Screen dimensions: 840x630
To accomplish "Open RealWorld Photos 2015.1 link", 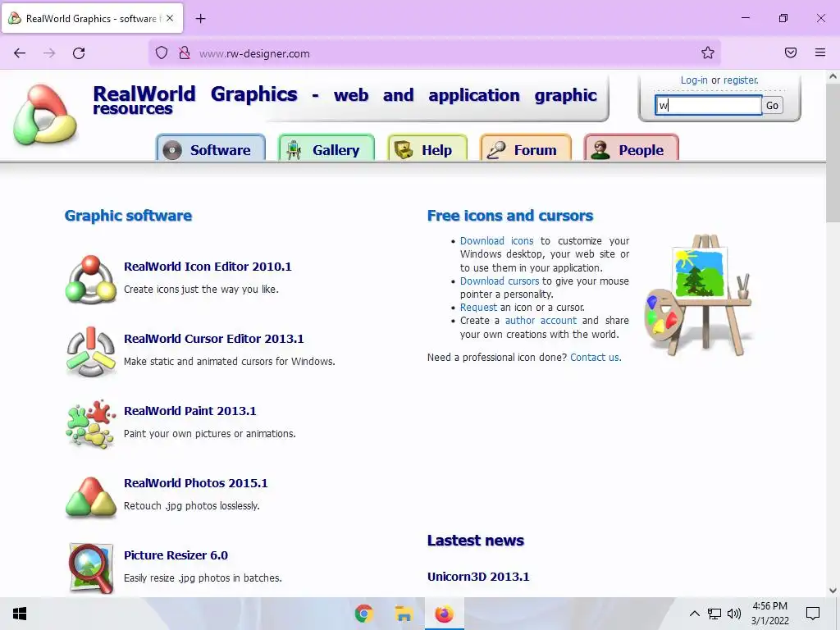I will pos(195,483).
